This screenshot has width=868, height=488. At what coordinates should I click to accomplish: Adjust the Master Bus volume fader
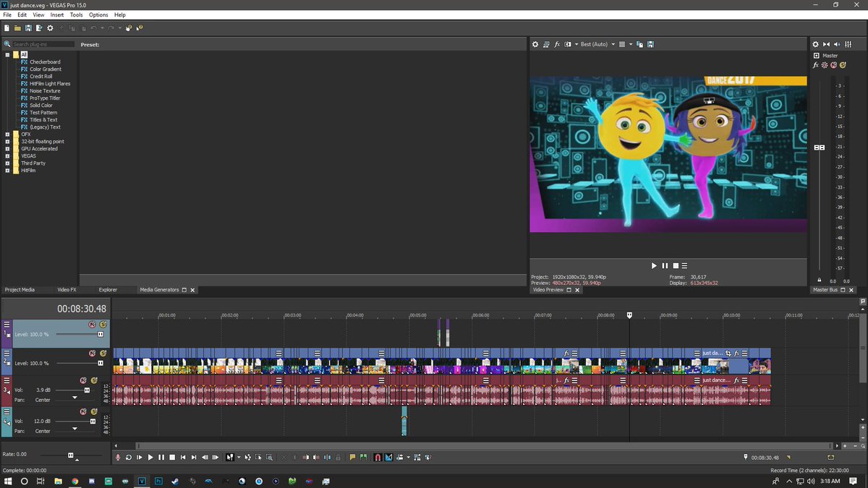pyautogui.click(x=820, y=147)
